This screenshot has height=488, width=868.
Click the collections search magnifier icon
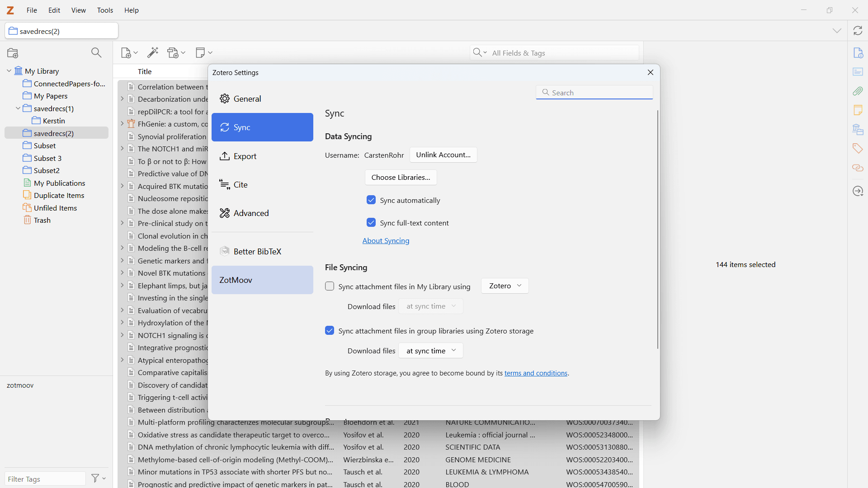coord(96,53)
